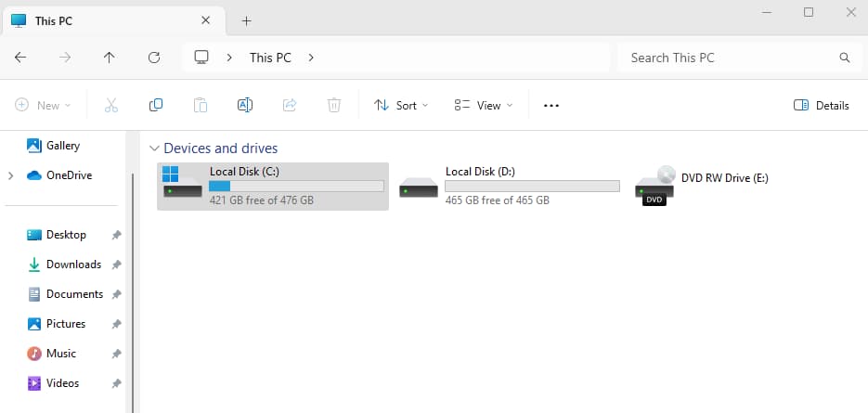Click the "421 GB free of 476 GB" text

[262, 200]
